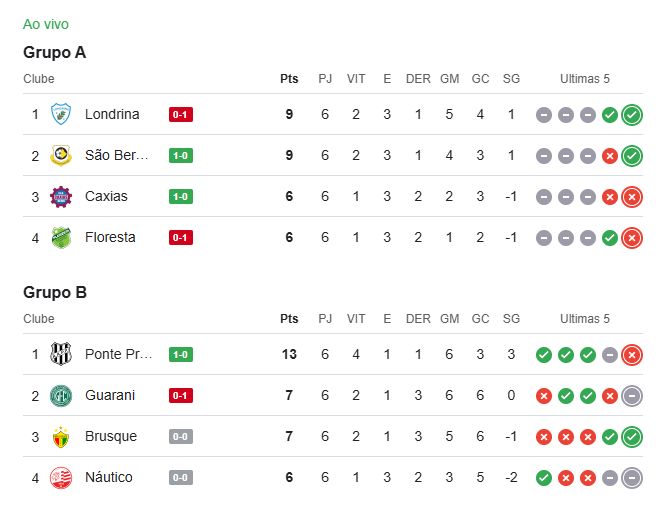This screenshot has height=512, width=669.
Task: Click the Brusque club crest icon
Action: point(61,436)
